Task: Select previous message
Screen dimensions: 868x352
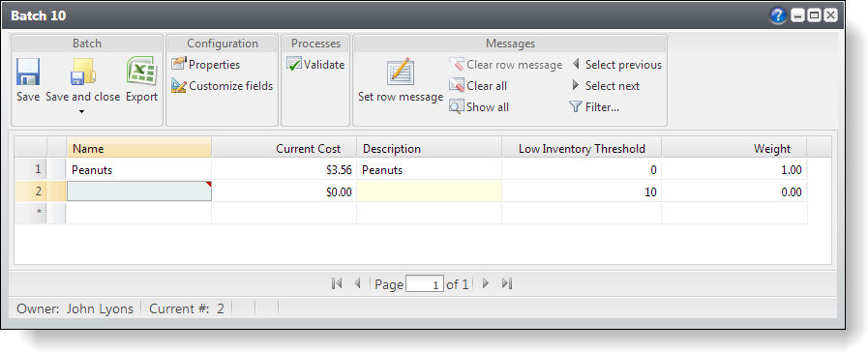Action: (x=616, y=64)
